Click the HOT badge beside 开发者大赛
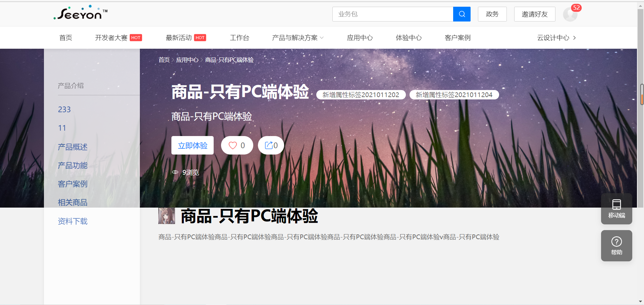The width and height of the screenshot is (644, 305). click(x=136, y=38)
